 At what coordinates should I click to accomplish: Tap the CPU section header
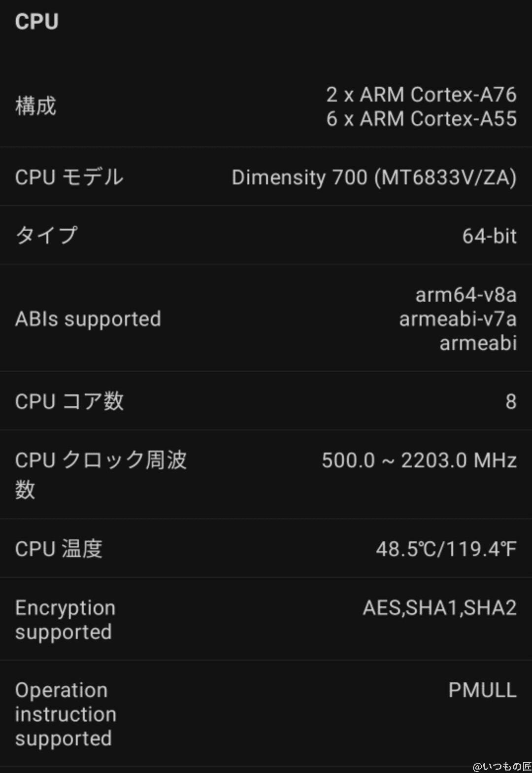pyautogui.click(x=37, y=22)
